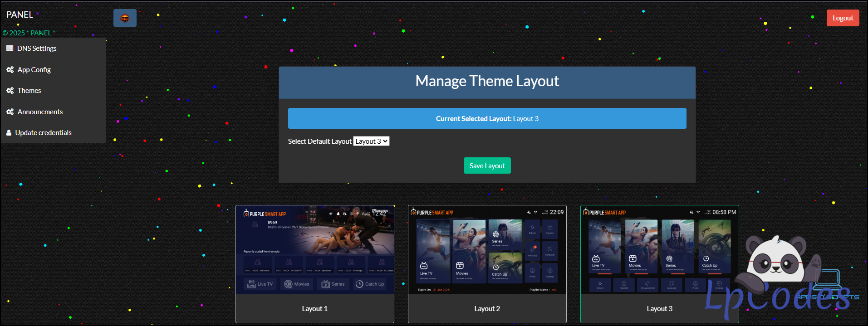Image resolution: width=868 pixels, height=326 pixels.
Task: Click the Update credentials user icon
Action: (9, 133)
